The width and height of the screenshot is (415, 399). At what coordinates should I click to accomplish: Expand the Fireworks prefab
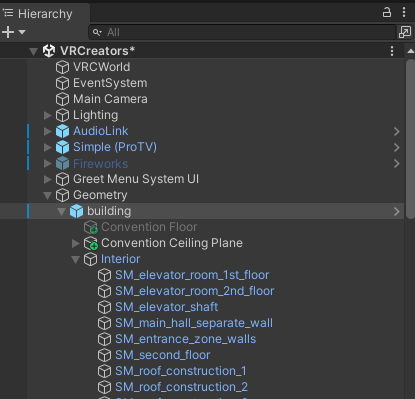(x=48, y=163)
